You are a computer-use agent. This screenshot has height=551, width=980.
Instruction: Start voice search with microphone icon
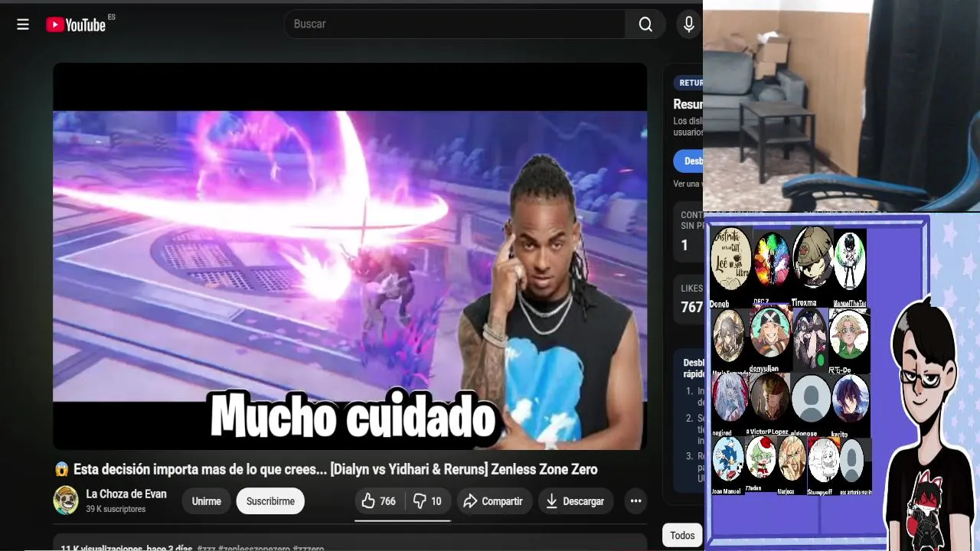pos(688,24)
